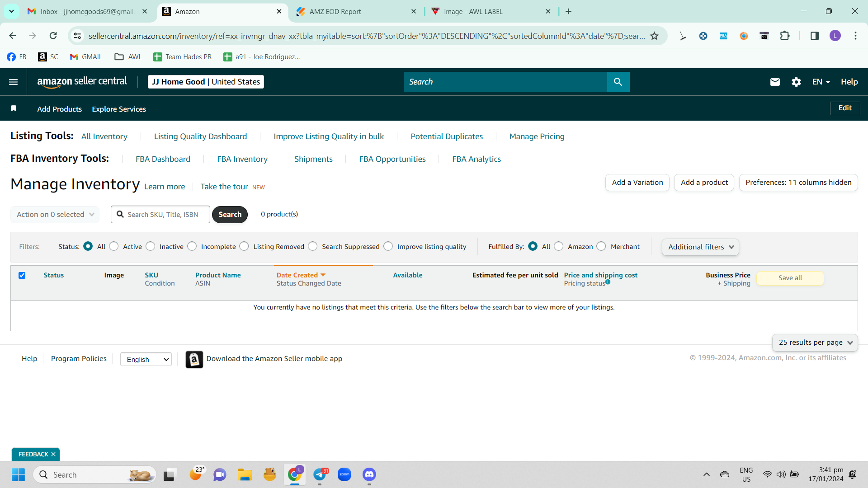
Task: Open Zoom from the taskbar
Action: (344, 474)
